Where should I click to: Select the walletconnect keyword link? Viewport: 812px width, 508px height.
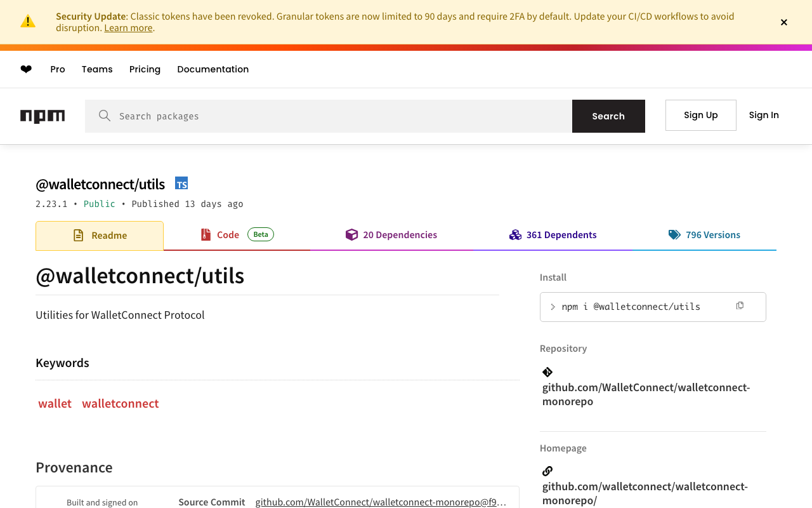pos(120,404)
